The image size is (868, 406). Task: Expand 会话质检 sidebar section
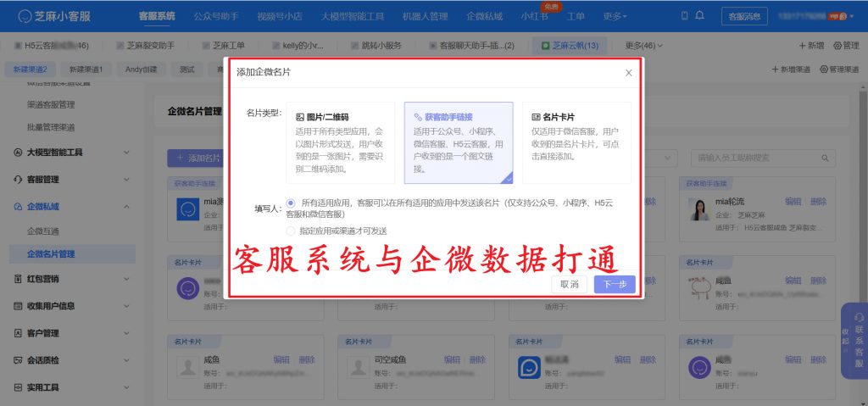pos(127,360)
